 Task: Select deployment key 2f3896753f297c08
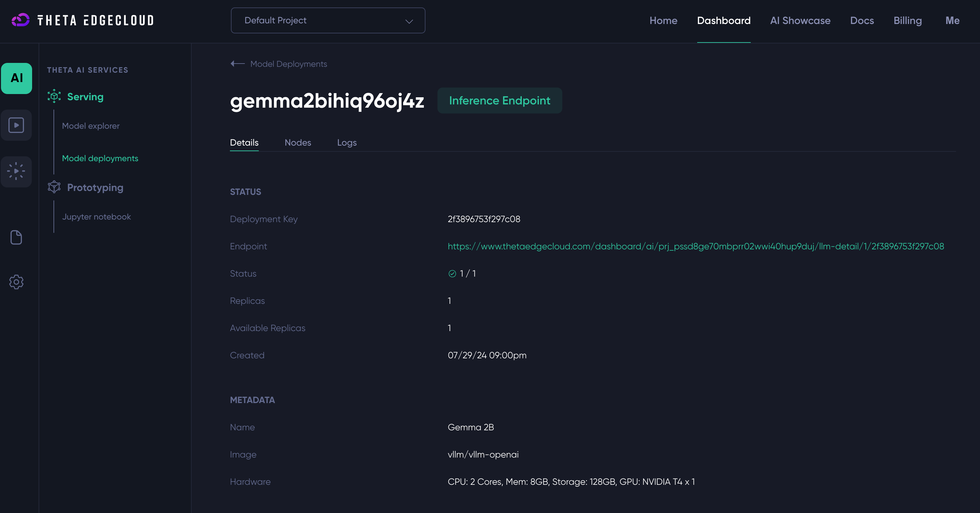click(x=484, y=219)
